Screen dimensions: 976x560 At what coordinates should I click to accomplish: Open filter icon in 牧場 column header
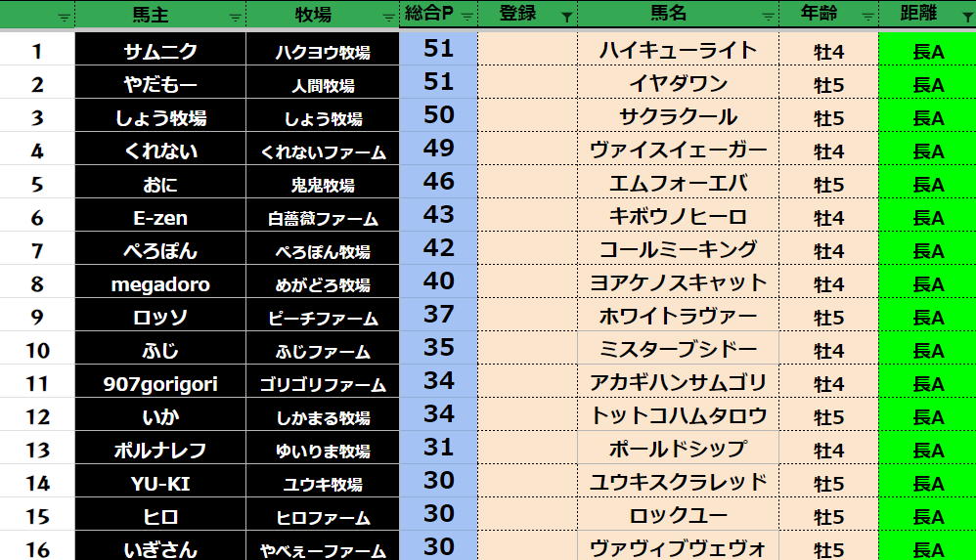(x=389, y=17)
